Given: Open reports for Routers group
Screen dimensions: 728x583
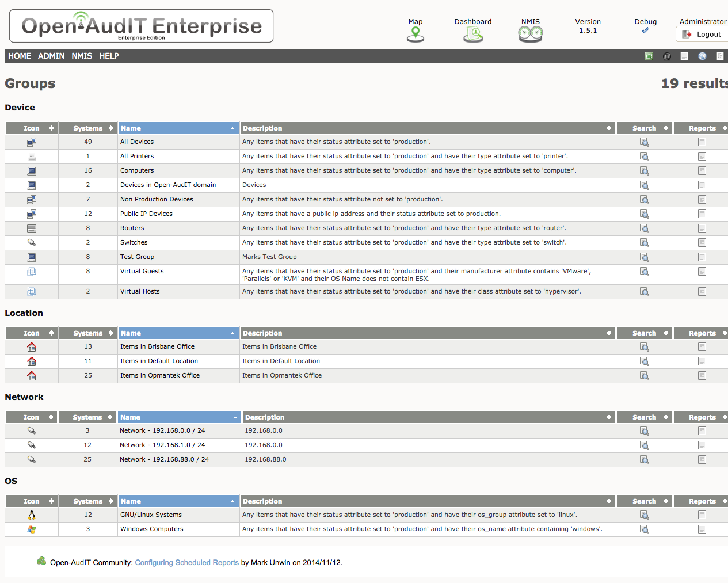Looking at the screenshot, I should pyautogui.click(x=702, y=228).
